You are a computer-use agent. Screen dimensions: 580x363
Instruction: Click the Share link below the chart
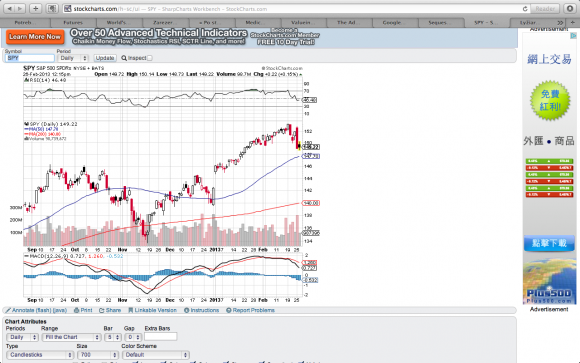110,310
